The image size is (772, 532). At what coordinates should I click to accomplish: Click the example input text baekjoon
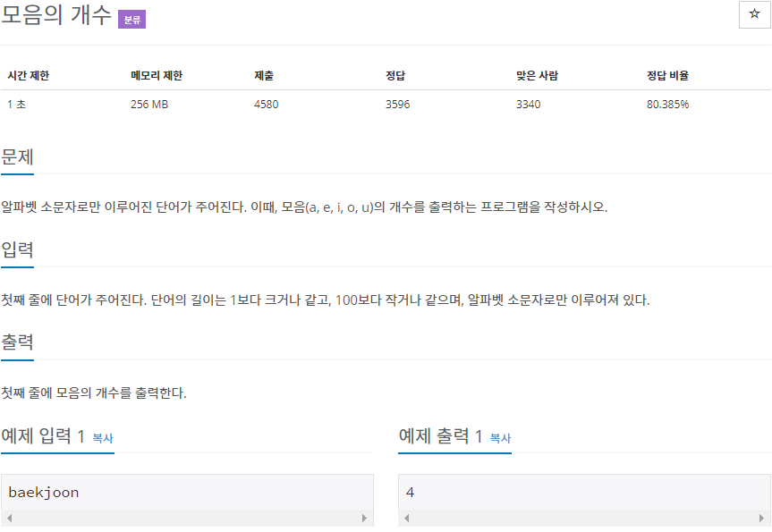pyautogui.click(x=44, y=493)
